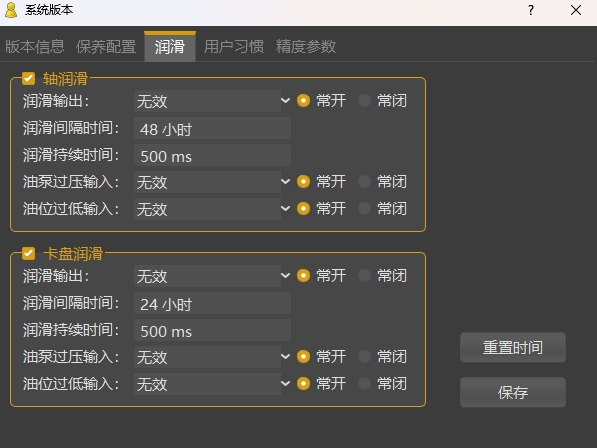Close the 系统版本 dialog
The height and width of the screenshot is (448, 597).
coord(576,10)
